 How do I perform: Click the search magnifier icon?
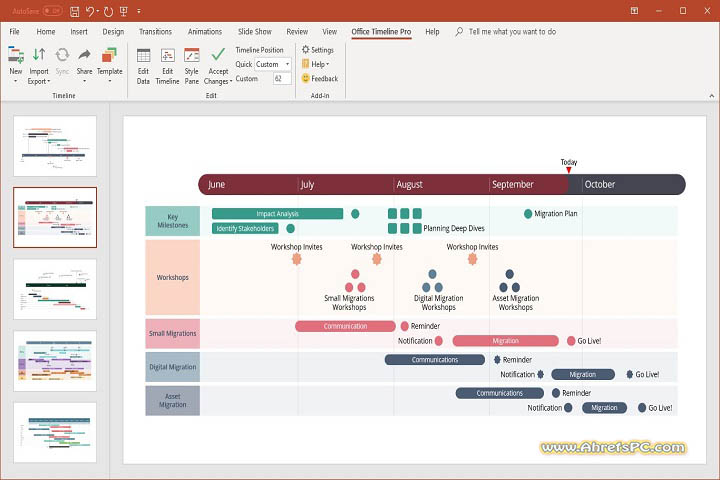459,31
